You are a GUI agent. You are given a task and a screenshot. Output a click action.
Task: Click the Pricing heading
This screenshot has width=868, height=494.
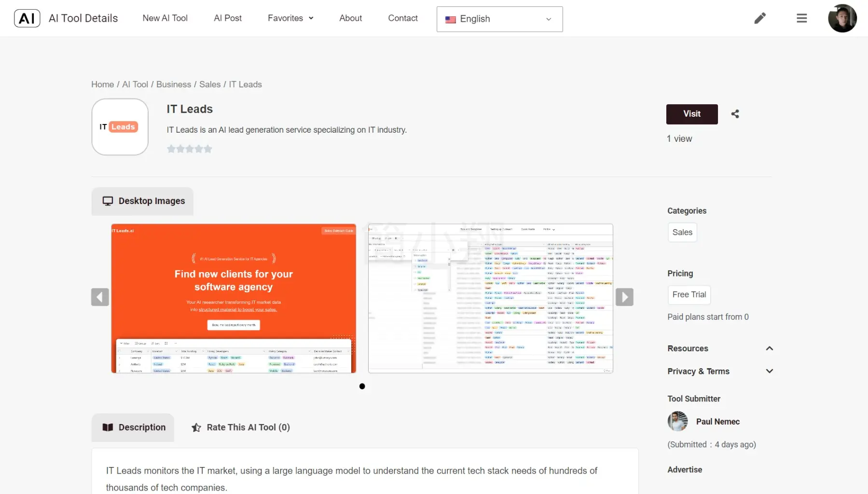[x=680, y=274]
